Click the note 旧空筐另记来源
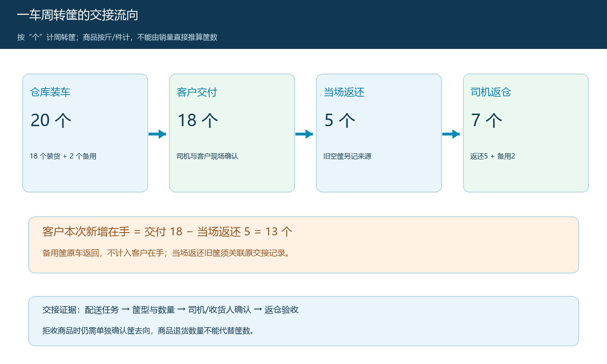Screen dimensions: 607x364 (347, 156)
